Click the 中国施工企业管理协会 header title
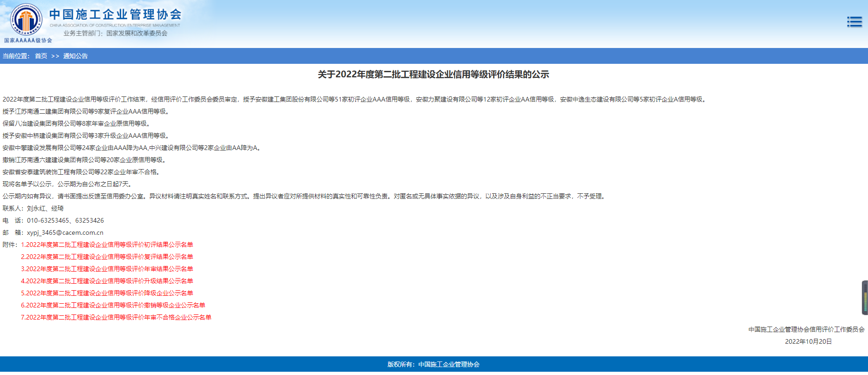Image resolution: width=868 pixels, height=375 pixels. [x=115, y=14]
